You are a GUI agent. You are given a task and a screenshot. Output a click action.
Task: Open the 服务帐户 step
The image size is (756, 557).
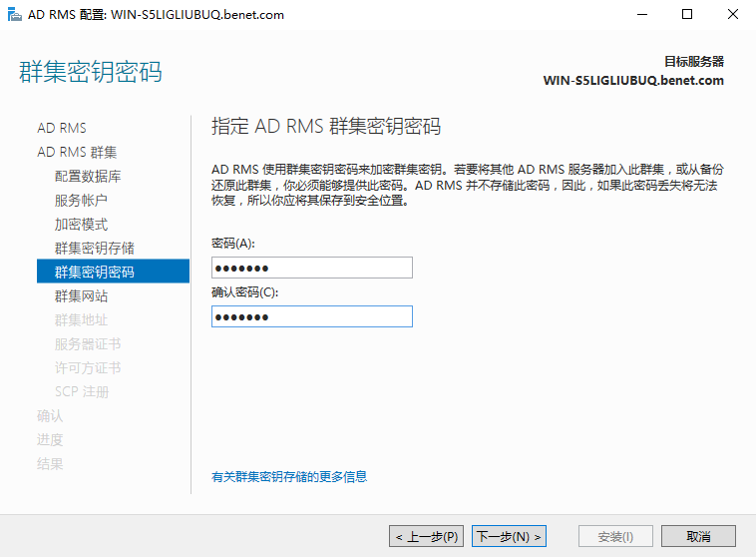(x=81, y=201)
